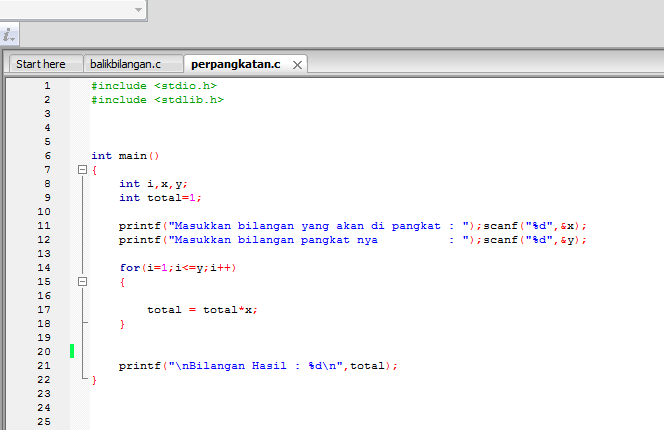Click the 'total = total*x;' statement

point(202,310)
